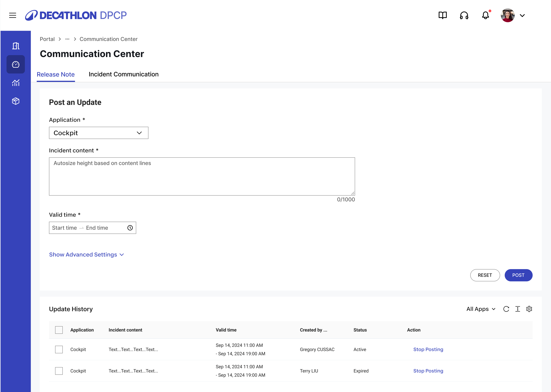Click the Active status cell
The width and height of the screenshot is (551, 392).
[x=360, y=350]
